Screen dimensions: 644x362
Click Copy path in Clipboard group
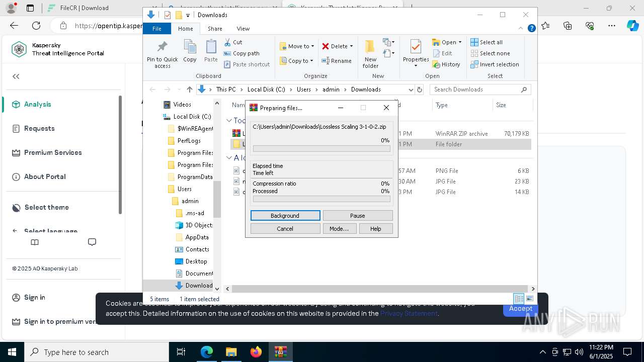(242, 53)
